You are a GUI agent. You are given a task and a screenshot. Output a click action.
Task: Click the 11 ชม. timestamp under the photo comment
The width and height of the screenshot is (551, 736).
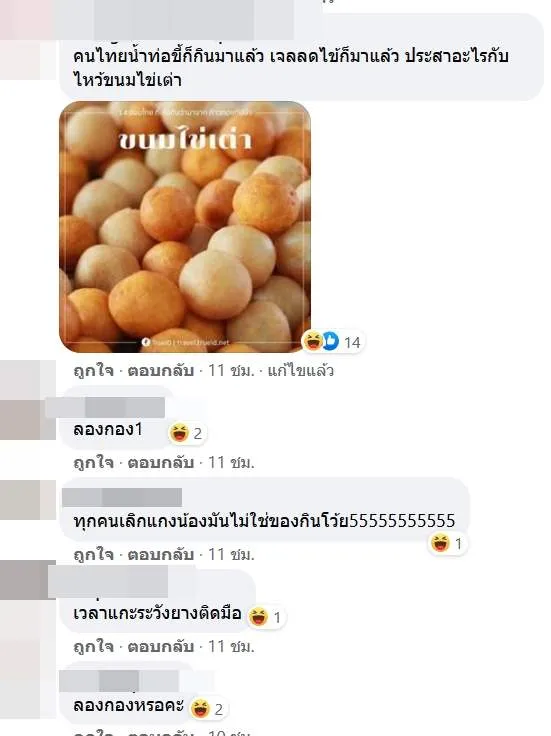point(231,371)
